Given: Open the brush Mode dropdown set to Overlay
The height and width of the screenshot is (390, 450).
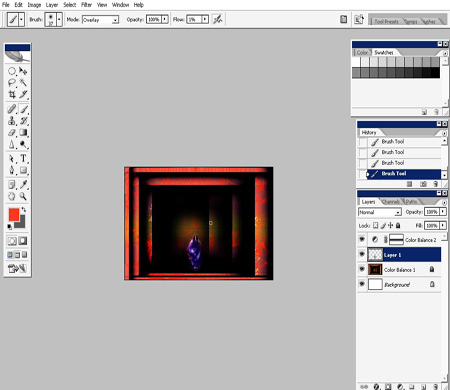Looking at the screenshot, I should pos(100,20).
